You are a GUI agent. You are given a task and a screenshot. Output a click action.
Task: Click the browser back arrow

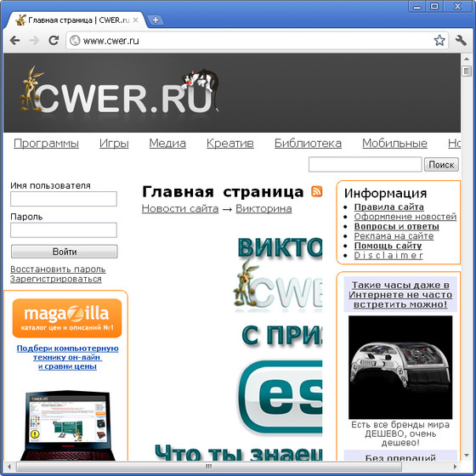14,41
